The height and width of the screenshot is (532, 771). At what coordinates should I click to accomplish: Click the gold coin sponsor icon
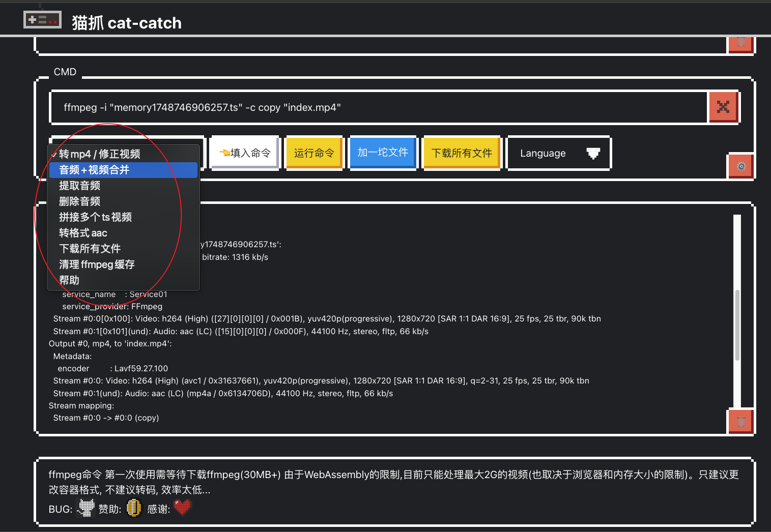coord(134,508)
